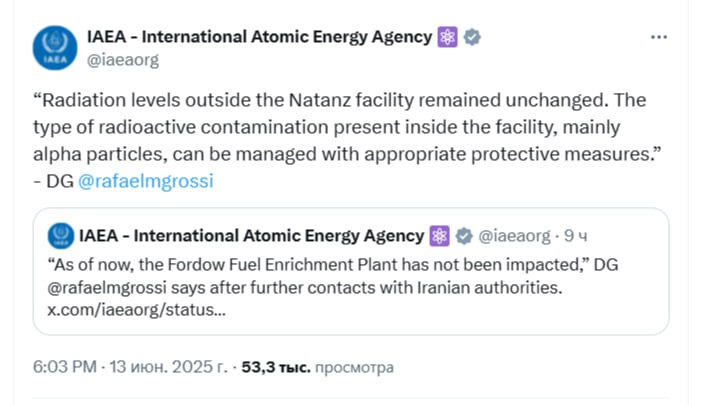Open the x.com/iaeaorg/status link in quote
Image resolution: width=705 pixels, height=405 pixels.
[137, 310]
